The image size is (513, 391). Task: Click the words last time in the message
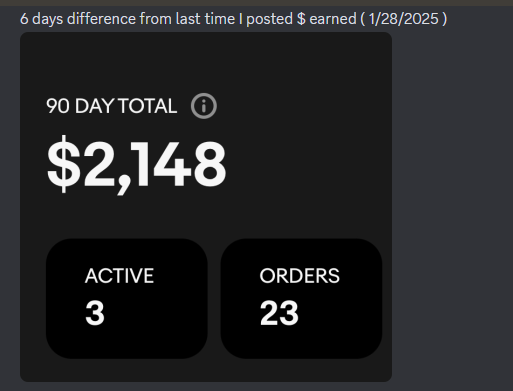tap(205, 19)
